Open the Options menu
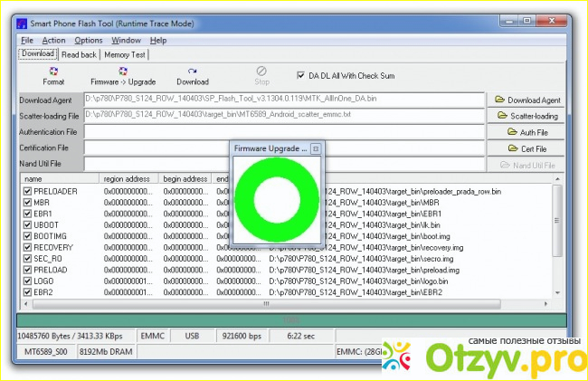 click(89, 41)
